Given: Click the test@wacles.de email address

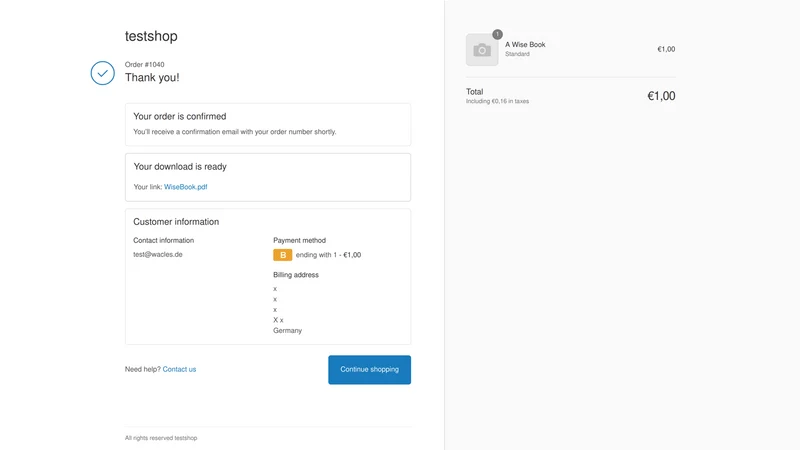Looking at the screenshot, I should (x=158, y=254).
